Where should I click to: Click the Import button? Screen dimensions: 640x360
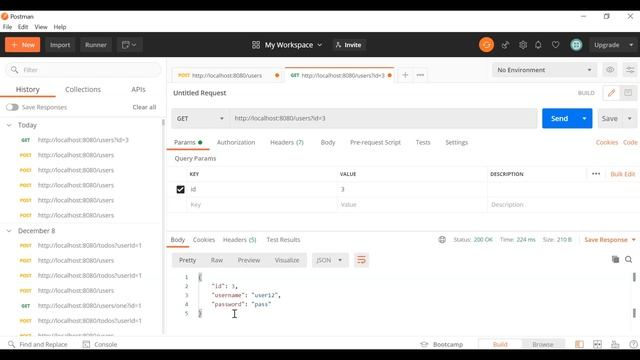click(60, 45)
